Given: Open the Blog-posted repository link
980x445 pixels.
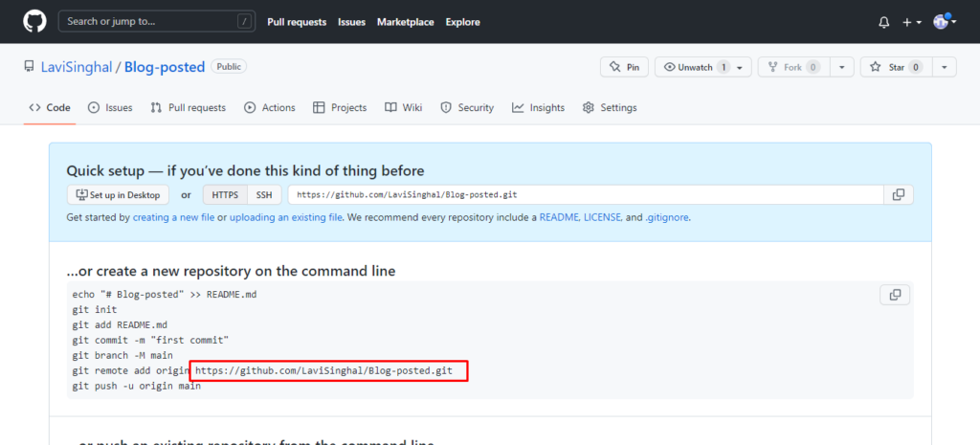Looking at the screenshot, I should click(165, 67).
